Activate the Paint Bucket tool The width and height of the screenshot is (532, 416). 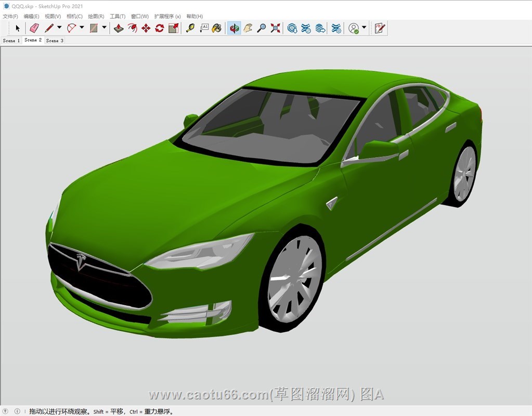coord(216,28)
